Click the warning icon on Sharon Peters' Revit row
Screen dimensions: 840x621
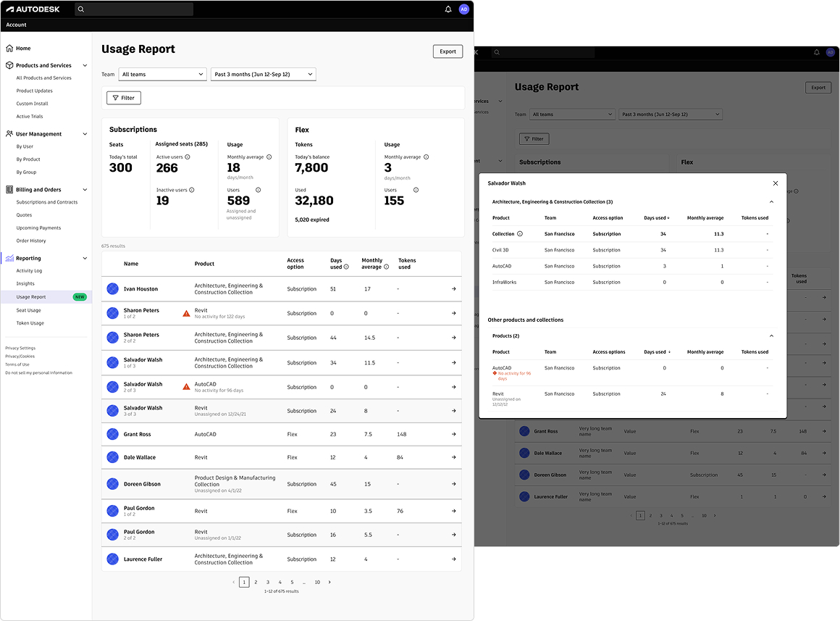click(186, 314)
